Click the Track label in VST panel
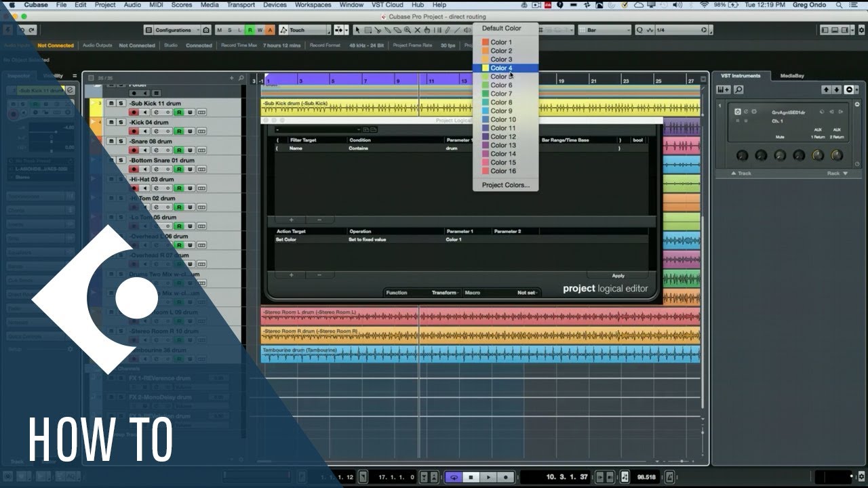The image size is (868, 488). point(744,174)
